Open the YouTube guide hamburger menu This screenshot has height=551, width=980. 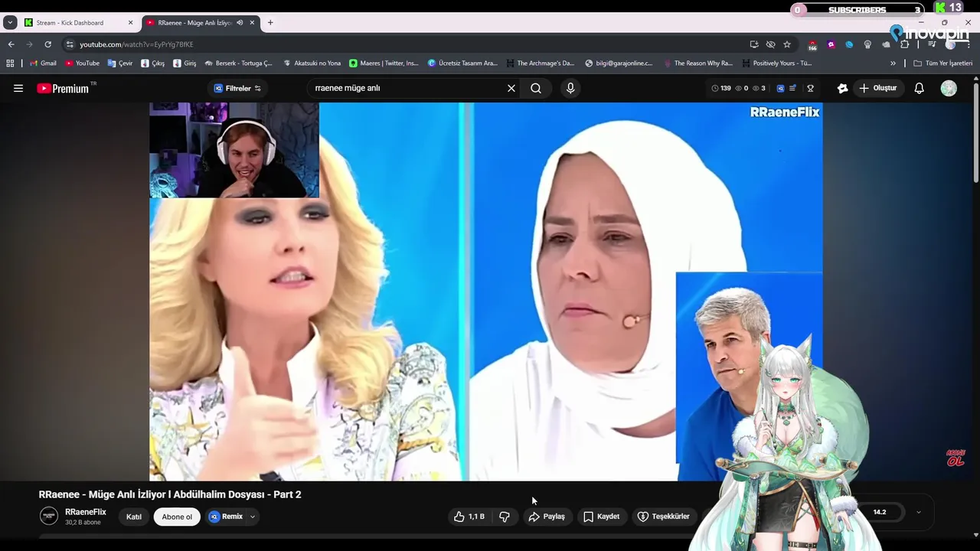point(18,88)
